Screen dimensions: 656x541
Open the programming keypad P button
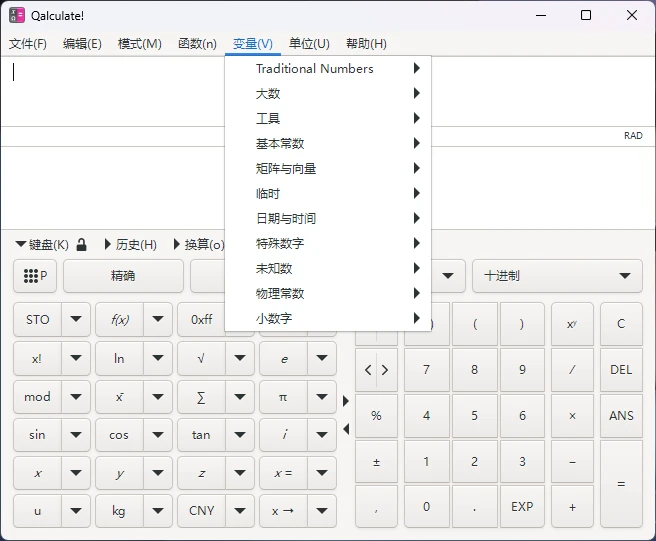pos(35,276)
